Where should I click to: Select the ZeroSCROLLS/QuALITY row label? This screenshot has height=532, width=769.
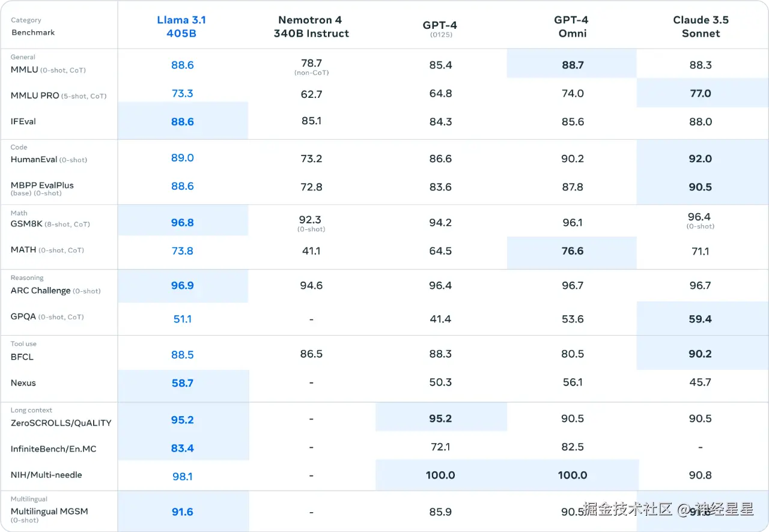(x=61, y=423)
